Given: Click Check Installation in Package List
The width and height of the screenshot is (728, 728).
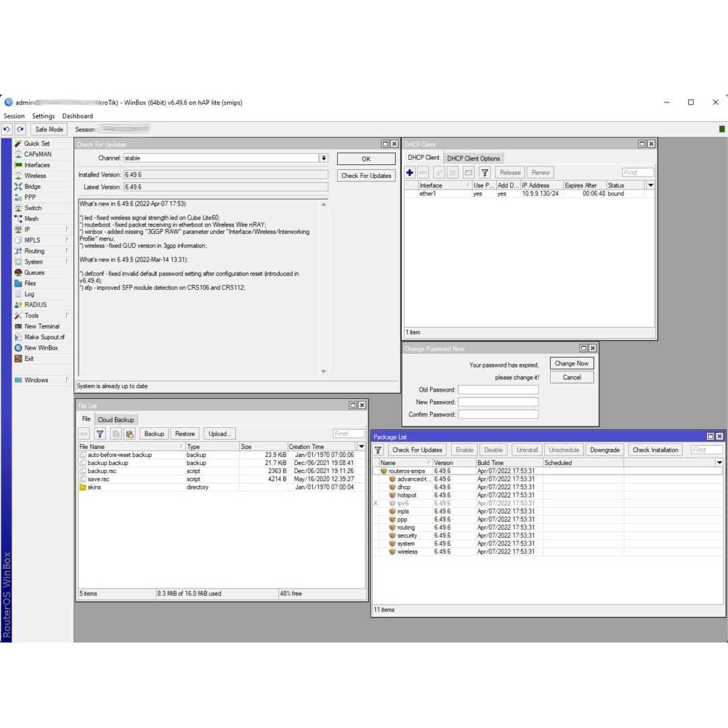Looking at the screenshot, I should click(x=655, y=450).
